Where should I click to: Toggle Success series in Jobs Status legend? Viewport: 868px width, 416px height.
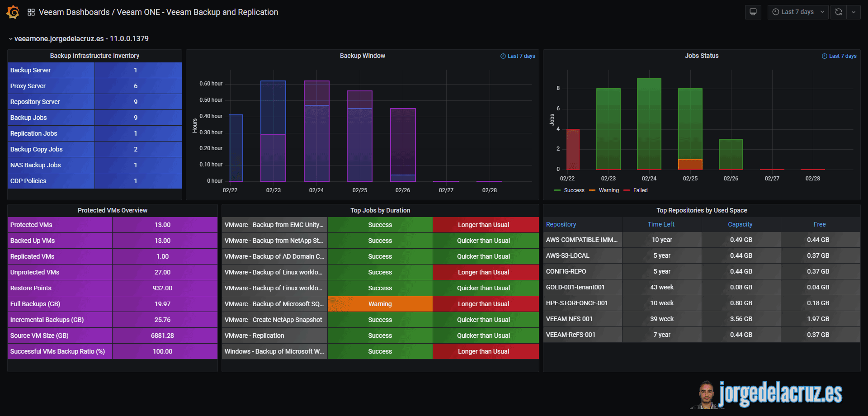point(570,190)
